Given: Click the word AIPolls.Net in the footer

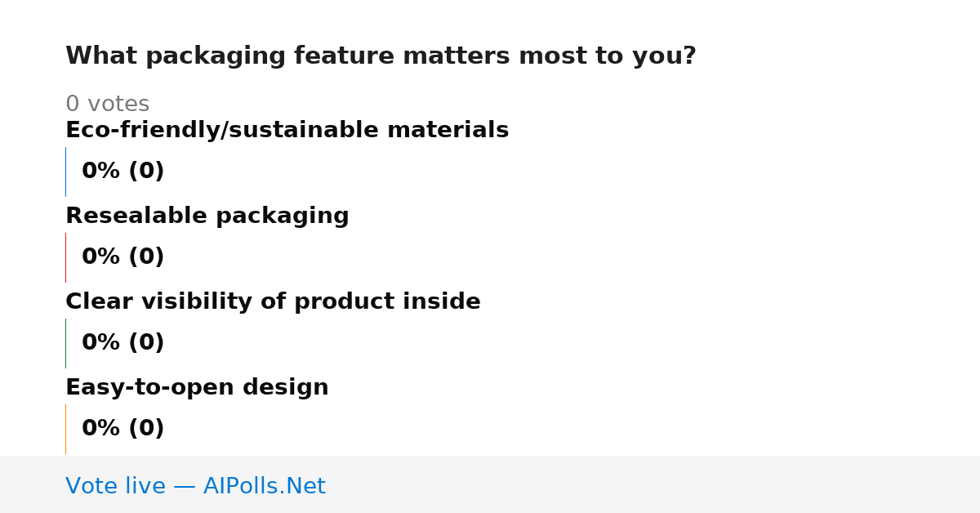Looking at the screenshot, I should 264,486.
